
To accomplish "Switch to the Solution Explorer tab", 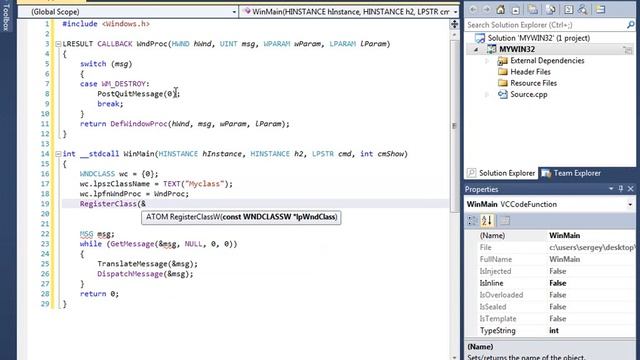I will 501,173.
